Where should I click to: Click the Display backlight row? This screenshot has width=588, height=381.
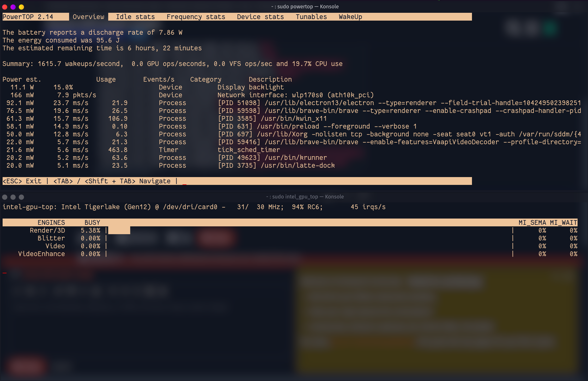[250, 87]
